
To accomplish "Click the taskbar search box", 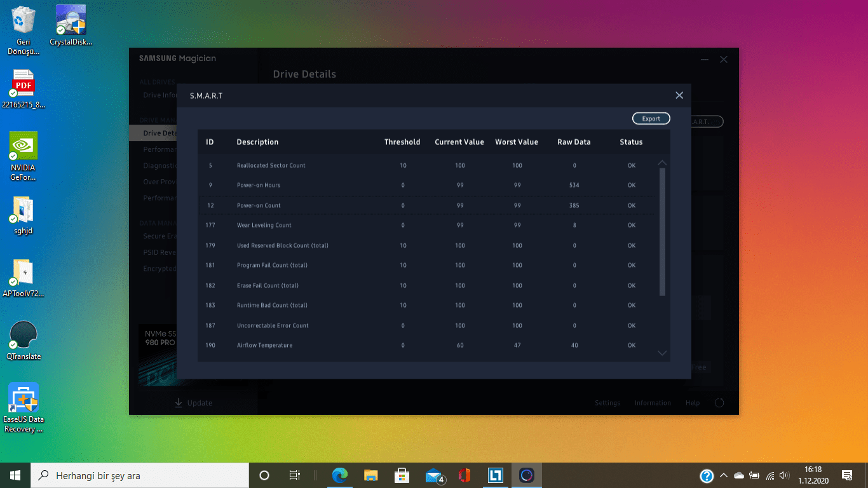I will [x=140, y=475].
